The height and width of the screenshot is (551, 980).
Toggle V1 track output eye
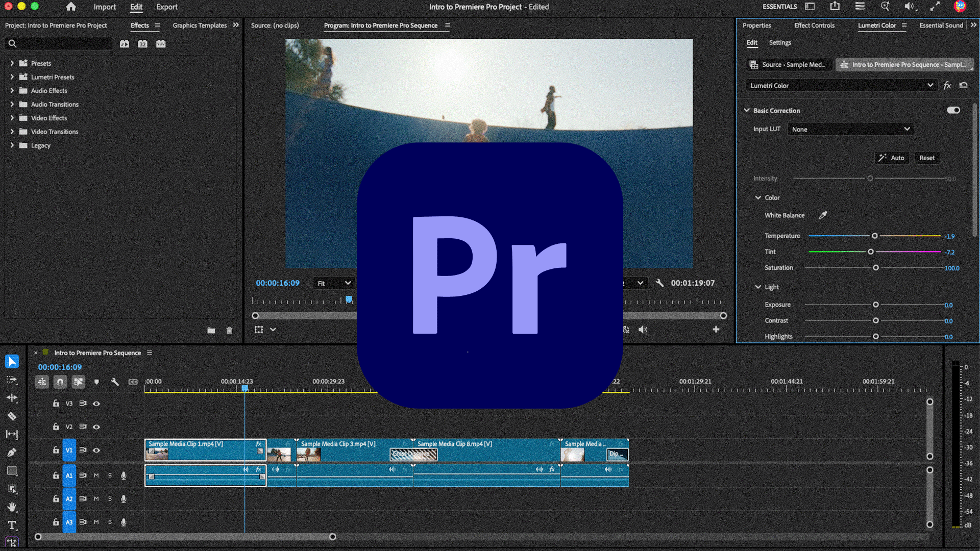[96, 450]
